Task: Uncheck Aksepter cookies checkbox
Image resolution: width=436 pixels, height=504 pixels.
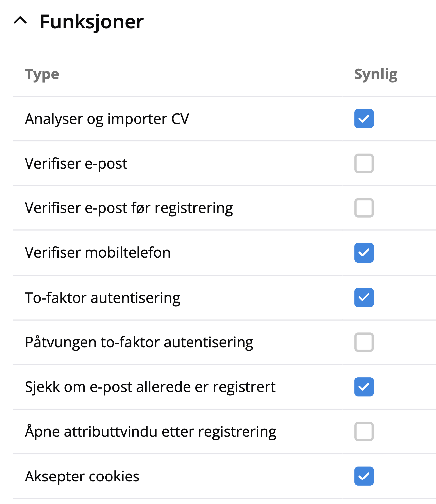Action: coord(364,476)
